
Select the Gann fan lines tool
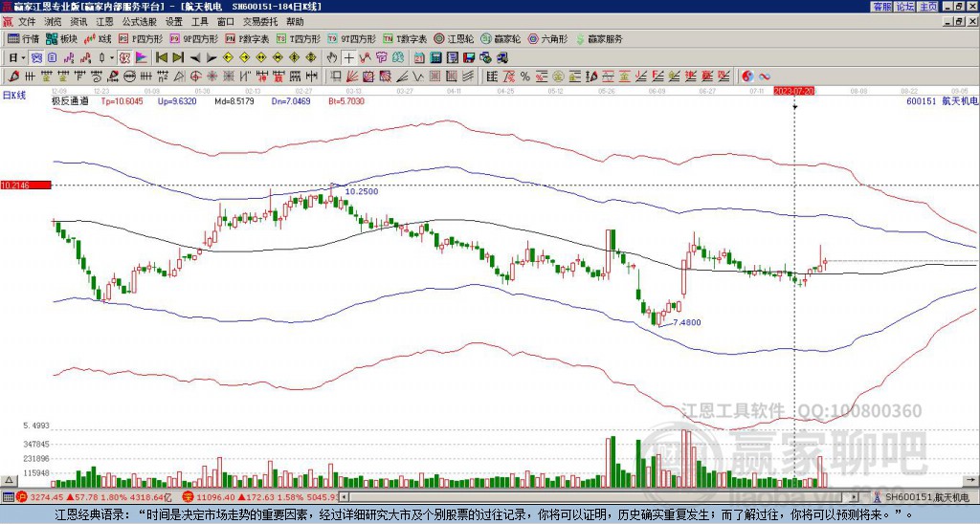[352, 76]
